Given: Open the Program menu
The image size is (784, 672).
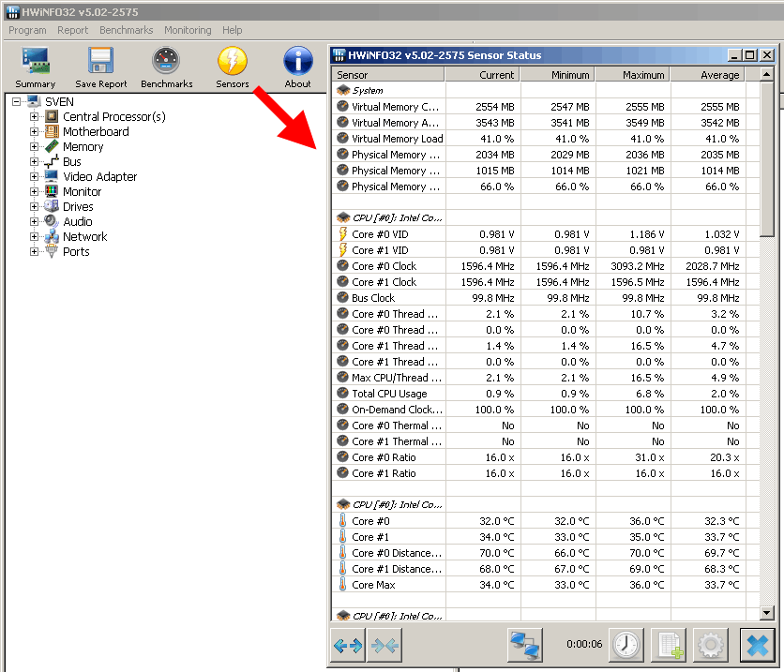Looking at the screenshot, I should 27,30.
